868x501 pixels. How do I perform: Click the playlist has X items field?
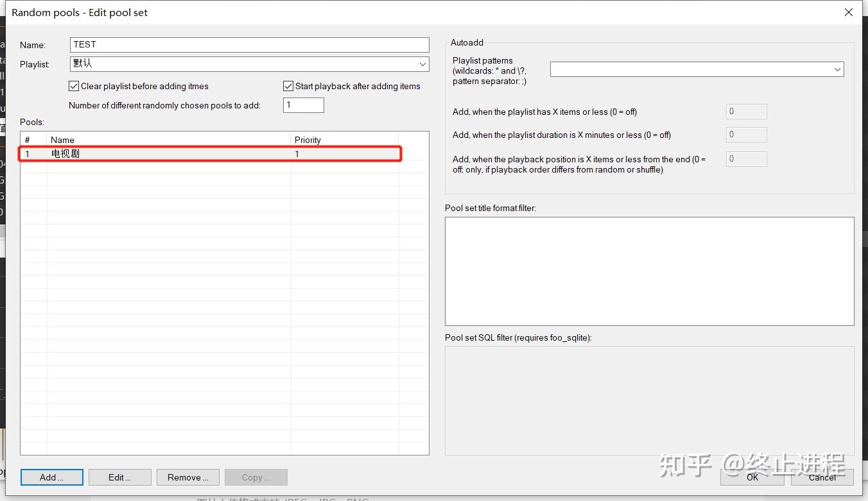point(747,112)
